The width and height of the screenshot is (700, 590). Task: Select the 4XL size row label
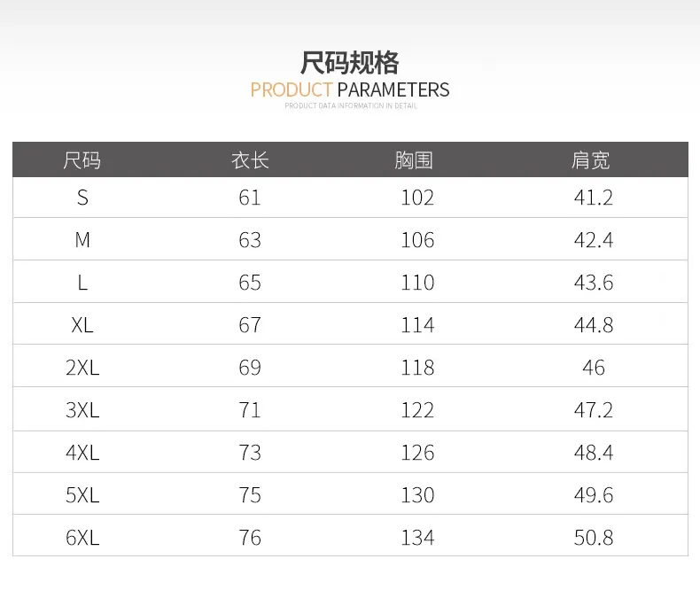pyautogui.click(x=82, y=453)
